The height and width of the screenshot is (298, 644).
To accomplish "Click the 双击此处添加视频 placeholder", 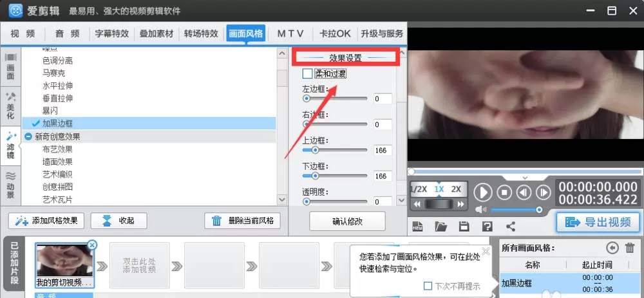I will click(140, 266).
